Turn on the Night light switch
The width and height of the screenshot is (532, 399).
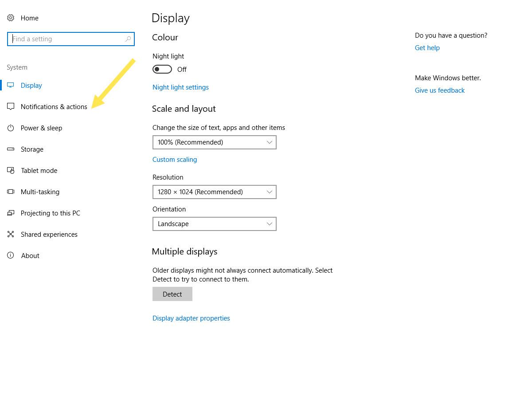point(162,69)
